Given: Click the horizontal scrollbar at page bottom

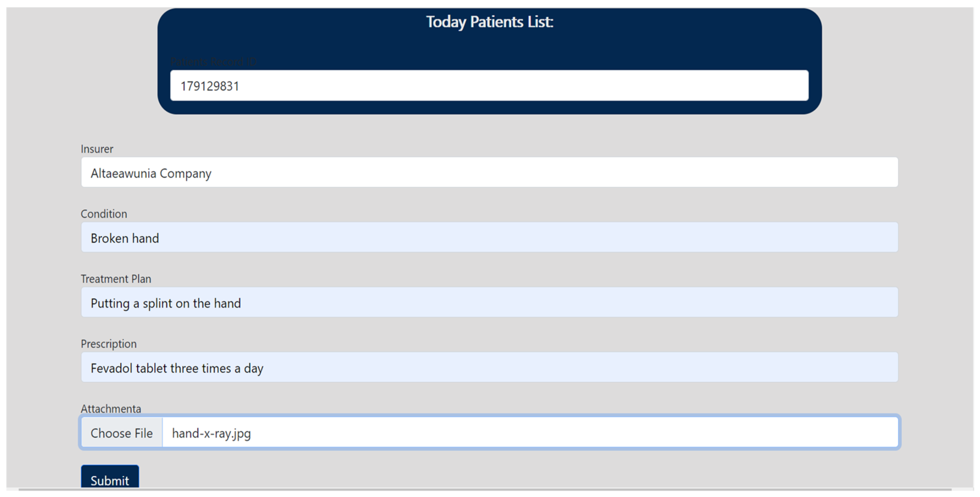Looking at the screenshot, I should point(485,489).
